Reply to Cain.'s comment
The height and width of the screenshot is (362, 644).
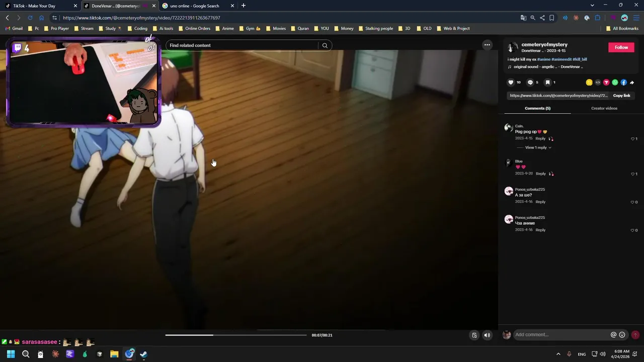point(540,138)
